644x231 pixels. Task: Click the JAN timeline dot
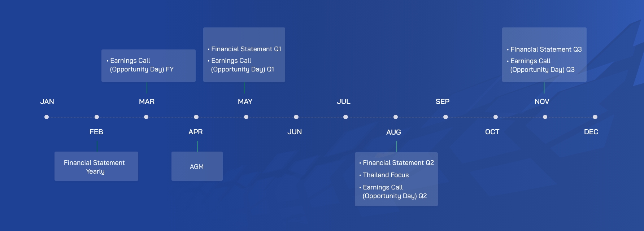coord(47,117)
